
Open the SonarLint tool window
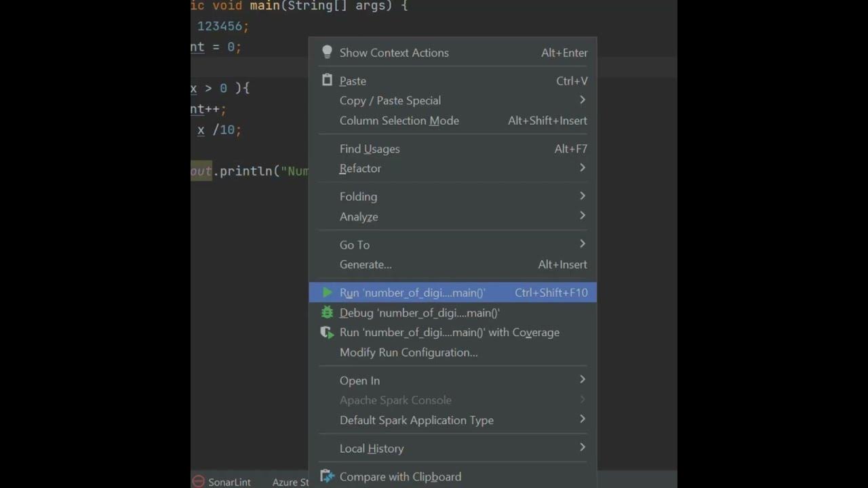229,482
